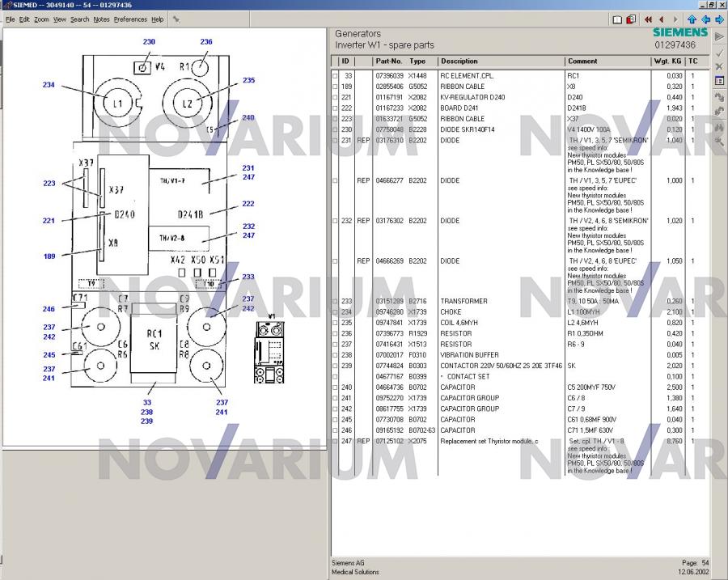Open the Zoom menu

[41, 19]
